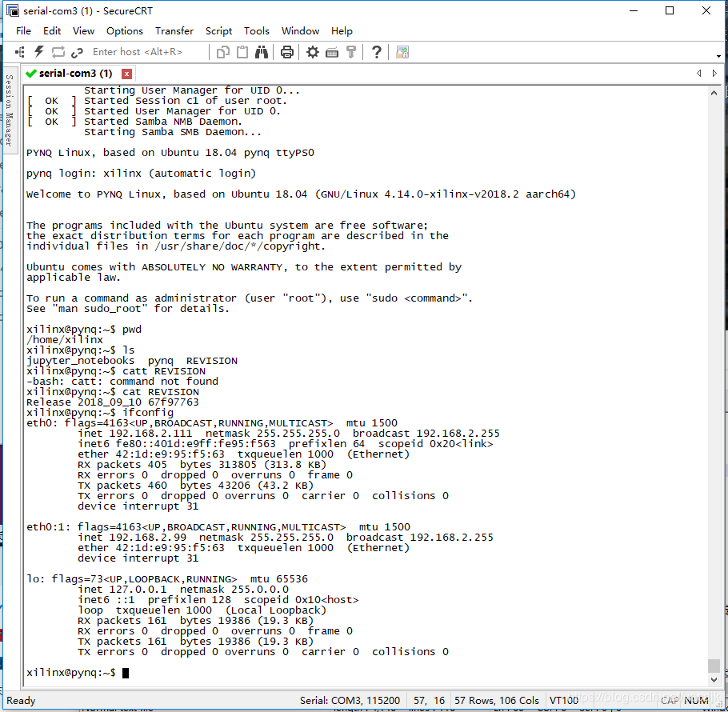This screenshot has width=728, height=712.
Task: Open the Window menu
Action: 300,30
